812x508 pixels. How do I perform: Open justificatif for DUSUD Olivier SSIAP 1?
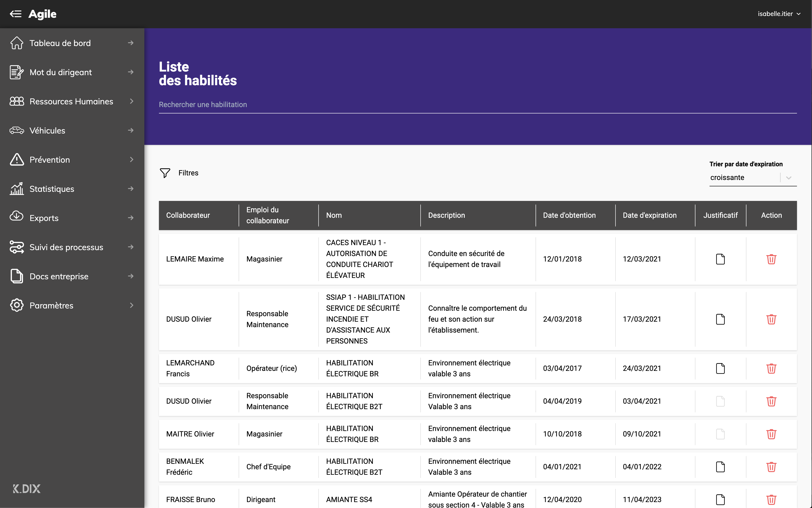(x=720, y=319)
